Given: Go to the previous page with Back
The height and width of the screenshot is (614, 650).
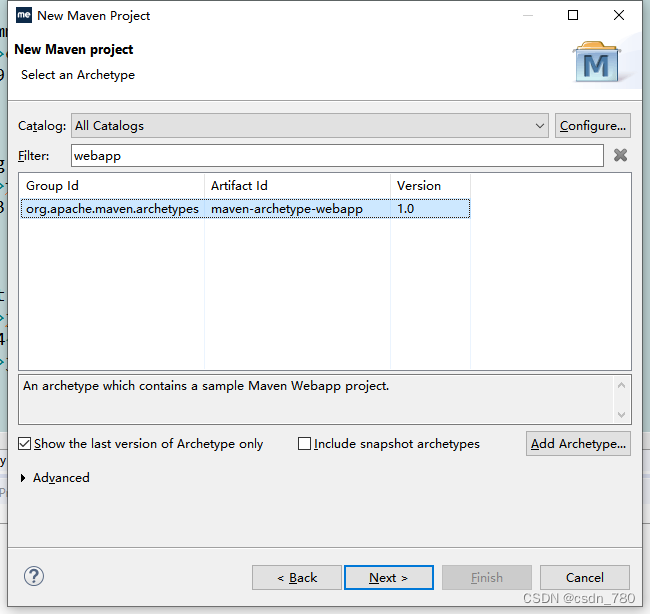Looking at the screenshot, I should (x=297, y=578).
